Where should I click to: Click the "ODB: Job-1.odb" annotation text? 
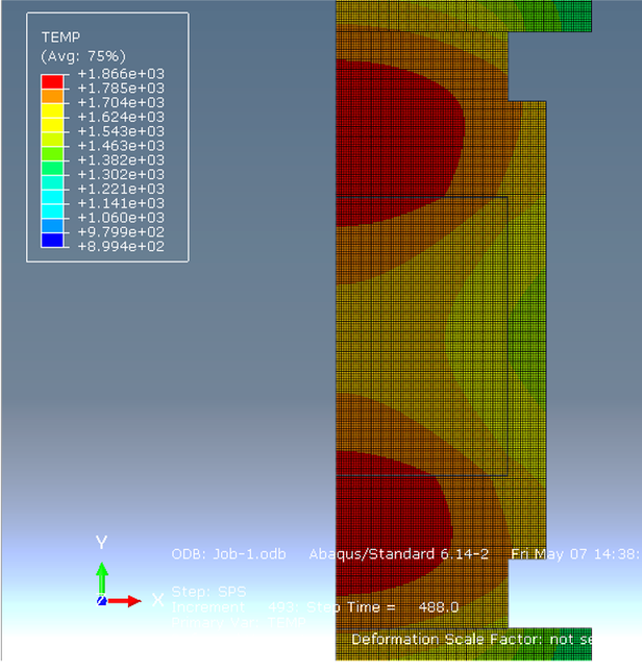[229, 554]
